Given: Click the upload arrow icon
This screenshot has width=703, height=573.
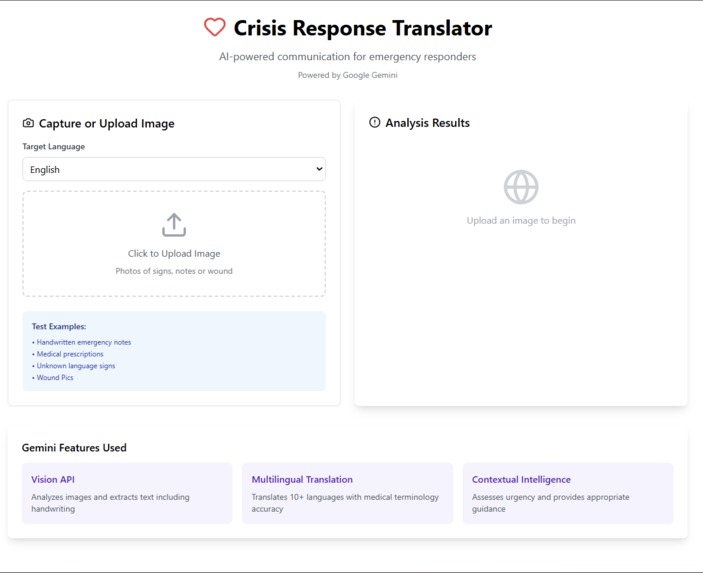Looking at the screenshot, I should click(x=174, y=225).
